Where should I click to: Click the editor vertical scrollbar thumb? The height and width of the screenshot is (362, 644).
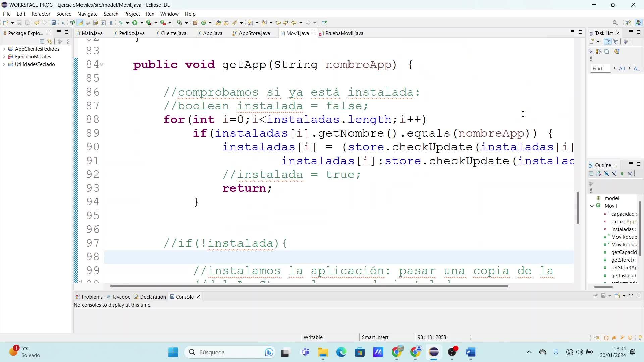coord(577,208)
